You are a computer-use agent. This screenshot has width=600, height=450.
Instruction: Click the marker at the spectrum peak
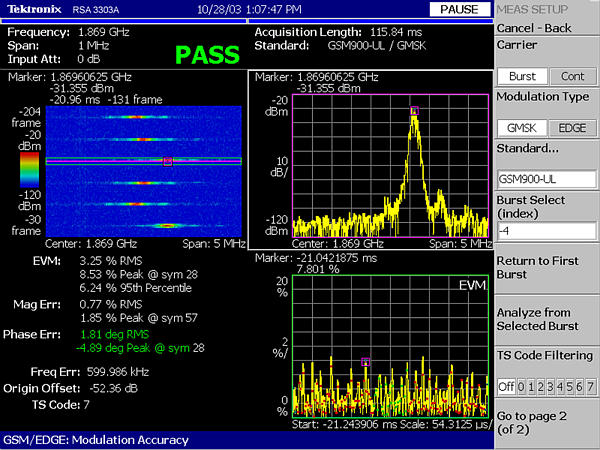click(x=413, y=111)
